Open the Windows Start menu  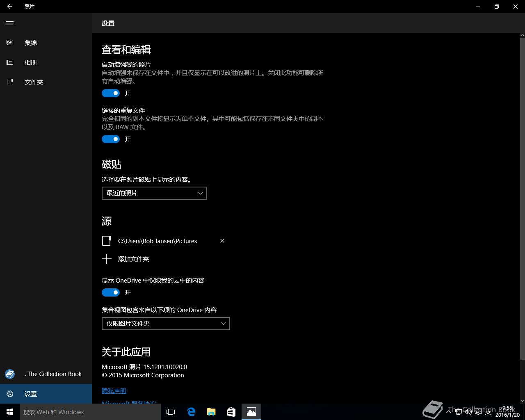(10, 412)
